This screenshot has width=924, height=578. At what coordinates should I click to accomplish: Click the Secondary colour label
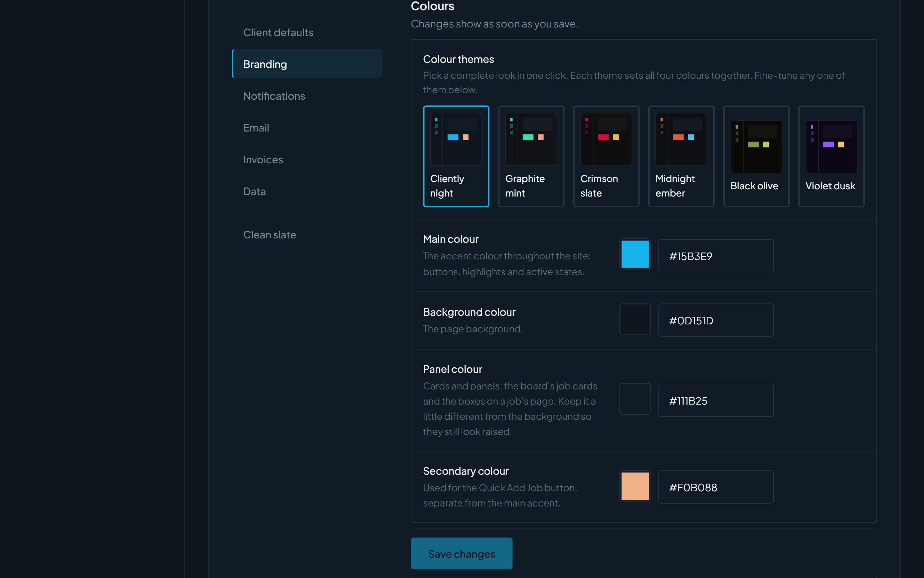pyautogui.click(x=466, y=471)
